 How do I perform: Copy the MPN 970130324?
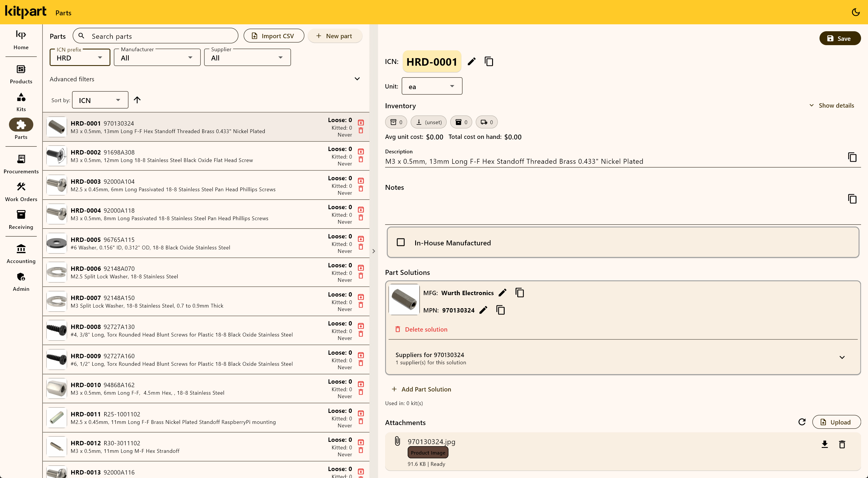click(x=500, y=310)
